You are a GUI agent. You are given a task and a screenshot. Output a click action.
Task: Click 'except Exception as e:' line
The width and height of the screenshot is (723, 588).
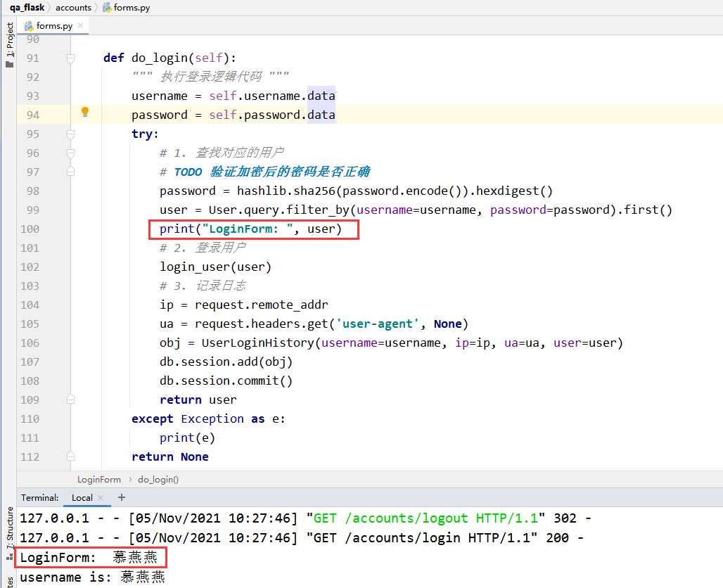(x=208, y=418)
